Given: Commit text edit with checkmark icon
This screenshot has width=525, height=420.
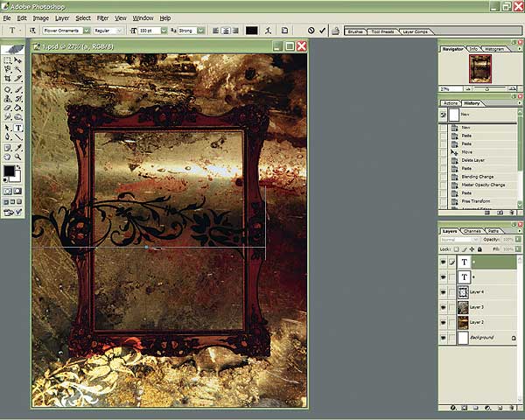Looking at the screenshot, I should click(323, 31).
